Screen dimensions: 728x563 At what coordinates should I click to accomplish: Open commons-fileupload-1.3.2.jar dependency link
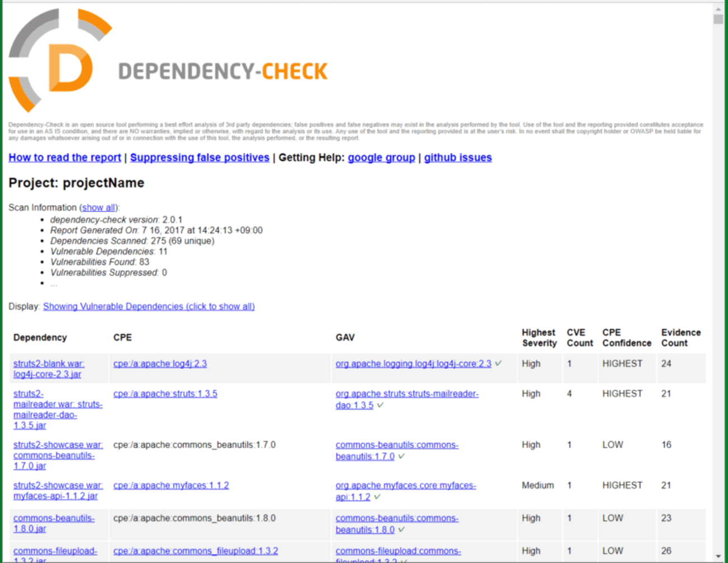click(55, 555)
